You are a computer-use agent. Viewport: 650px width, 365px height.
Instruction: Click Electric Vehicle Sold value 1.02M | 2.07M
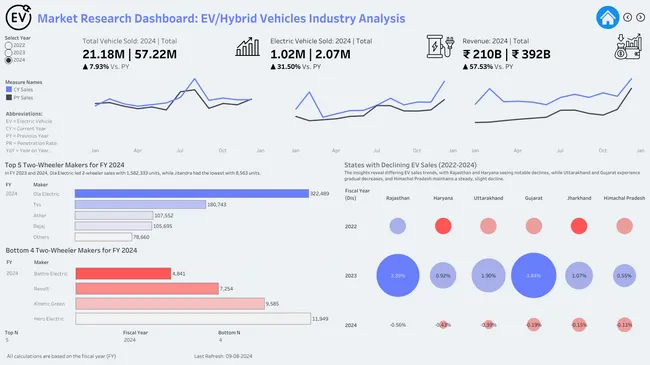(x=310, y=54)
